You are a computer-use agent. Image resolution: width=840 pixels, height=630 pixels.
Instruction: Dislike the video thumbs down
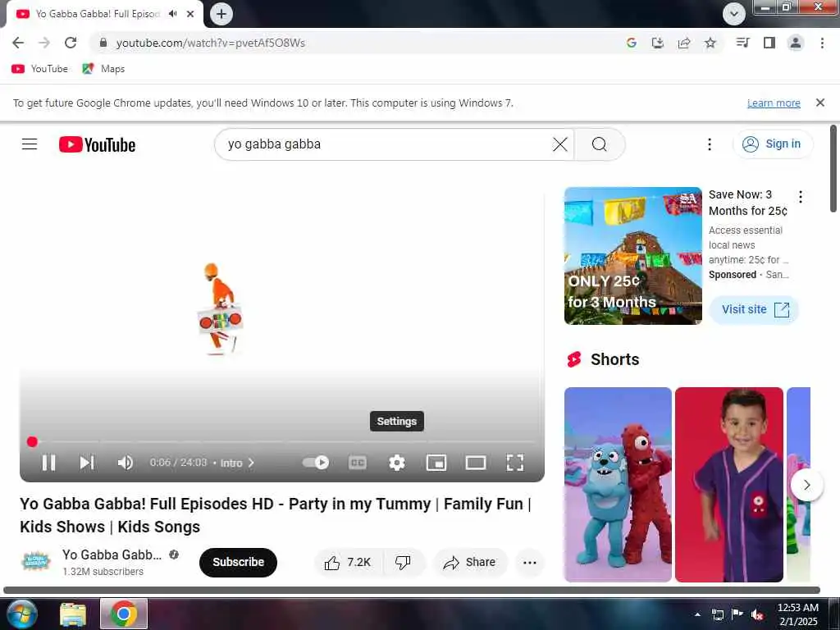coord(404,562)
